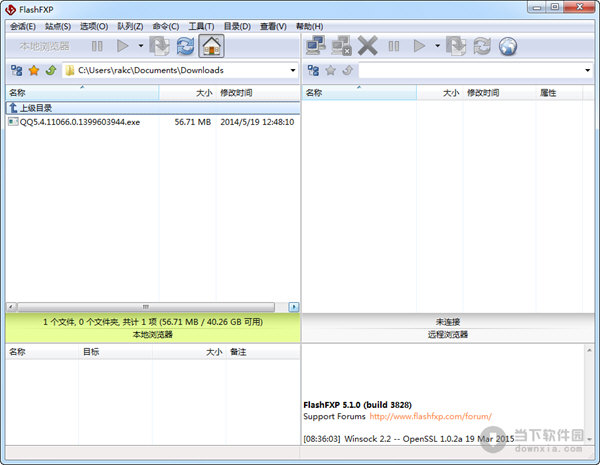Screen dimensions: 600x465
Task: Click the remote favorites star icon
Action: click(331, 70)
